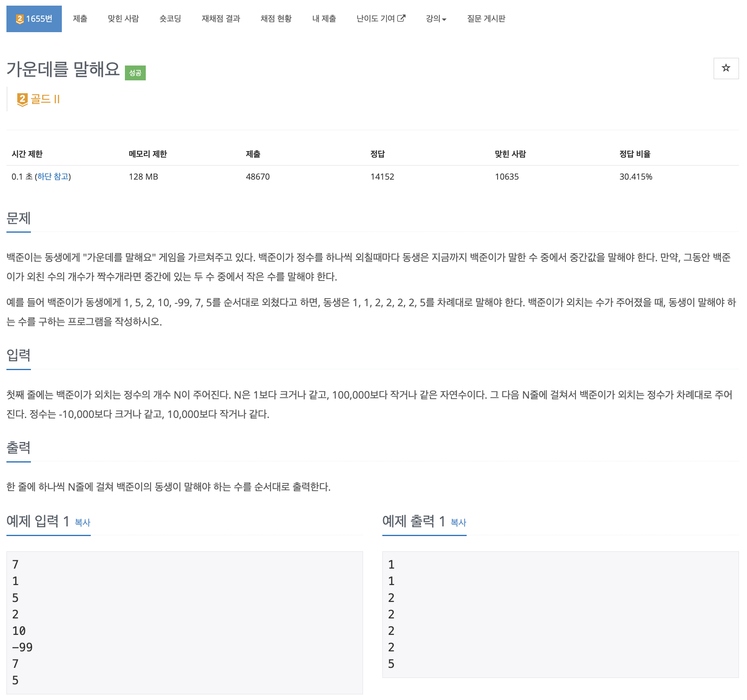Switch to the 제출 tab
Viewport: 747px width, 700px height.
[x=80, y=18]
